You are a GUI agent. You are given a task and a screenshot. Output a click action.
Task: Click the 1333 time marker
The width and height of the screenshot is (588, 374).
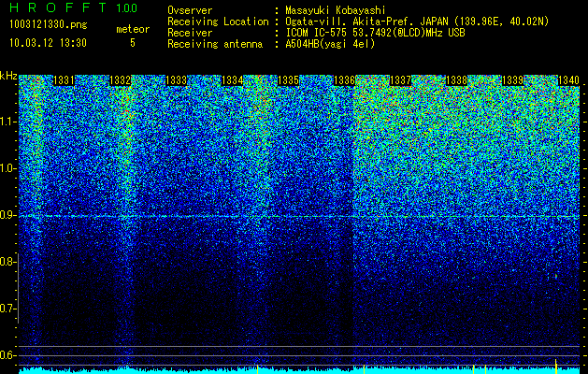tap(177, 80)
